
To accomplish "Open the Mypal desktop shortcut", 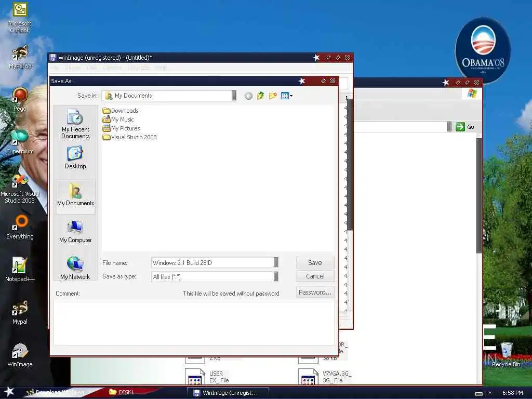I will (20, 312).
